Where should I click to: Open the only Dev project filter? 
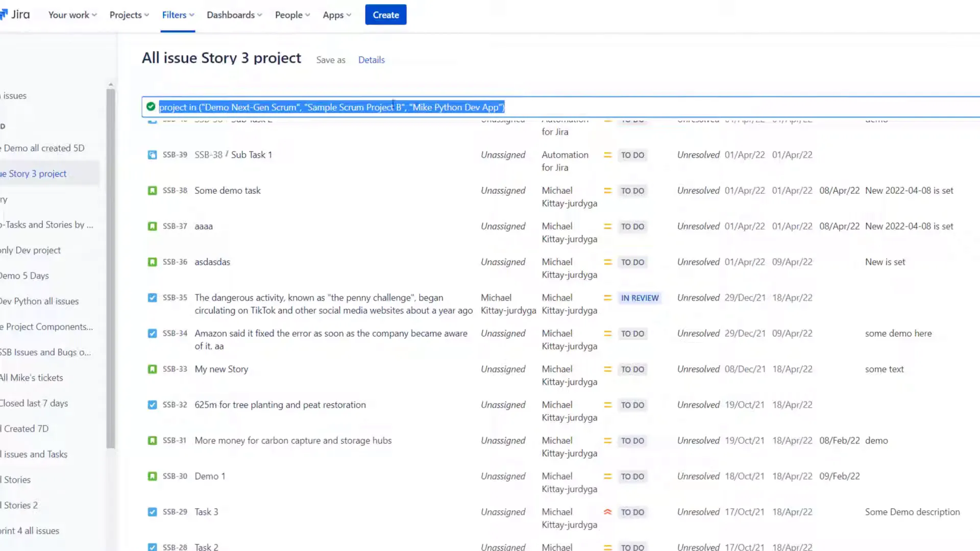click(31, 250)
